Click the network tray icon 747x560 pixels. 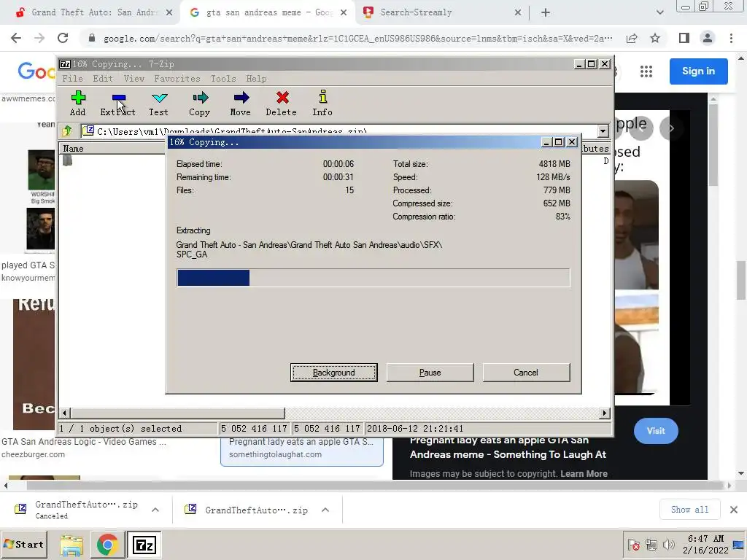tap(651, 545)
